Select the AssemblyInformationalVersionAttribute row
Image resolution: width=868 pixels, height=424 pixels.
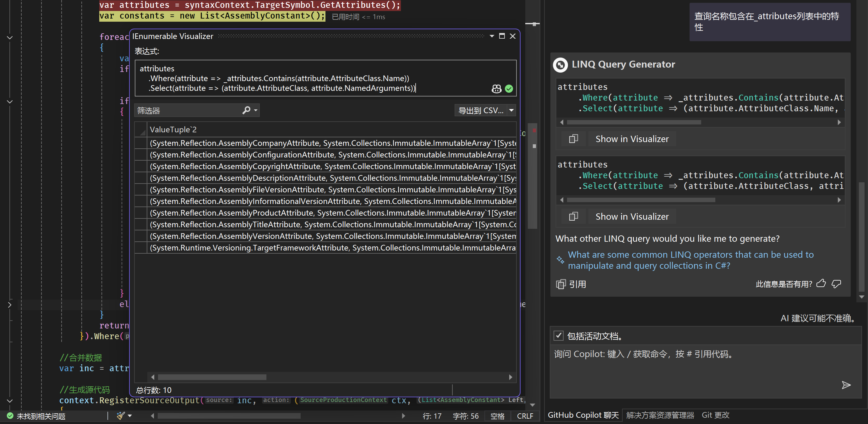point(331,201)
